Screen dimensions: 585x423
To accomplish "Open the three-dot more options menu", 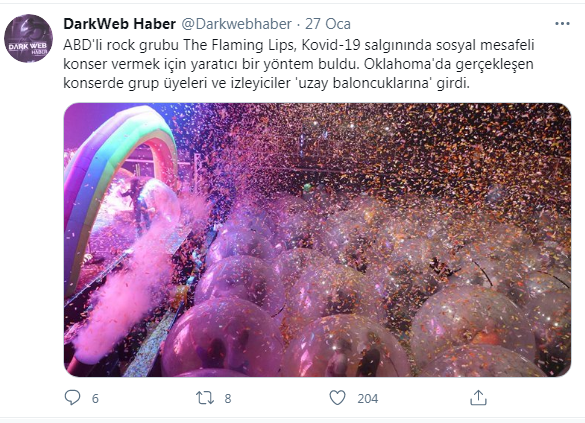I will [x=562, y=24].
